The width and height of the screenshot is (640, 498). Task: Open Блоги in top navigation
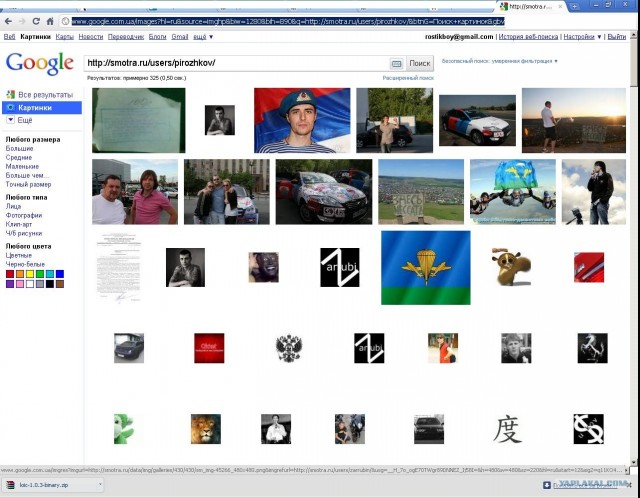[x=158, y=37]
